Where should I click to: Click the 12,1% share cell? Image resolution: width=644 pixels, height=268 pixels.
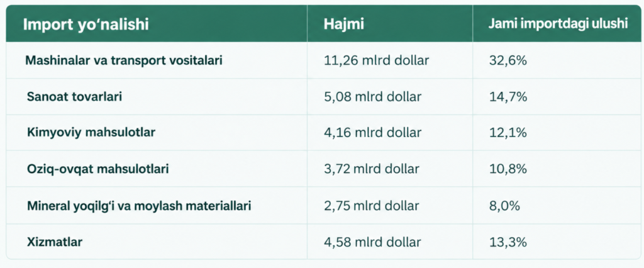click(x=508, y=133)
